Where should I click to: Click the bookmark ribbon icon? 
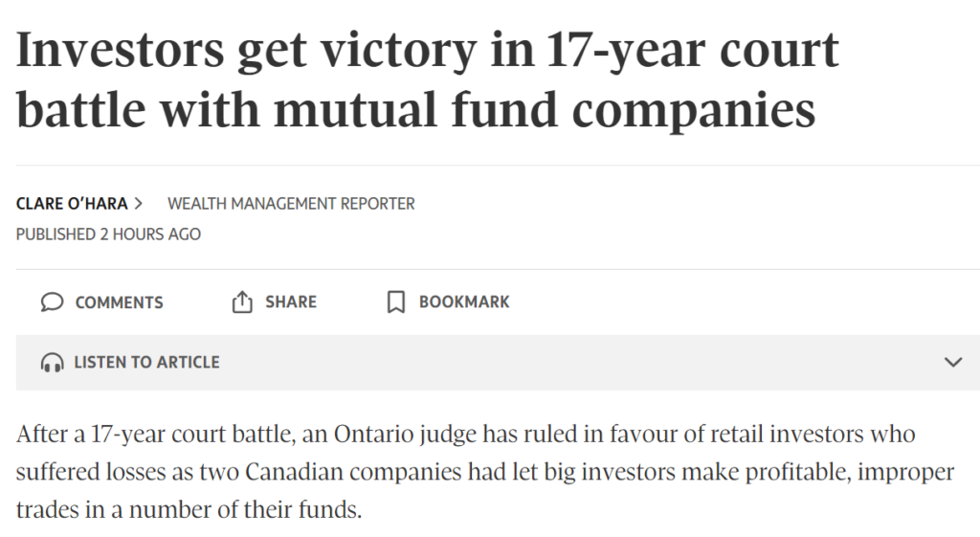(395, 302)
